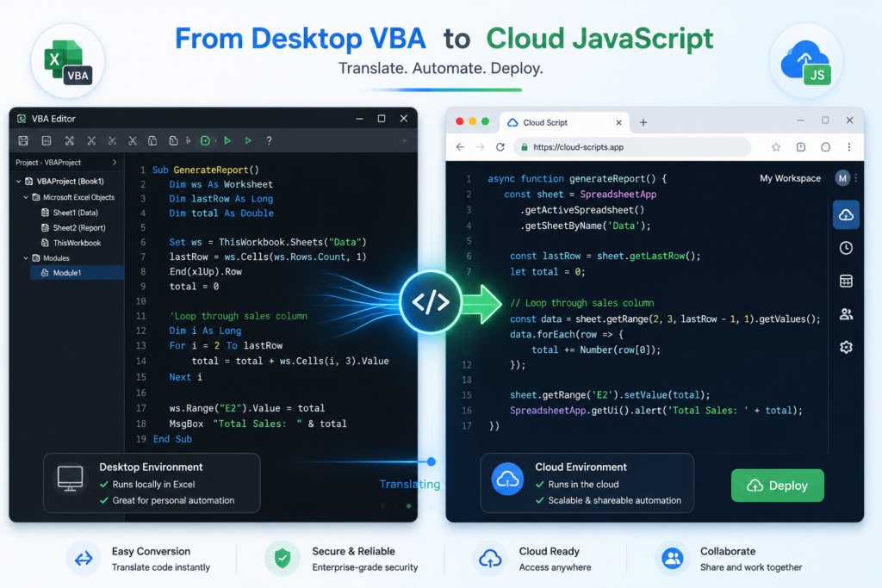Image resolution: width=882 pixels, height=588 pixels.
Task: Click the https://cloud-scripts.app address bar
Action: (x=632, y=147)
